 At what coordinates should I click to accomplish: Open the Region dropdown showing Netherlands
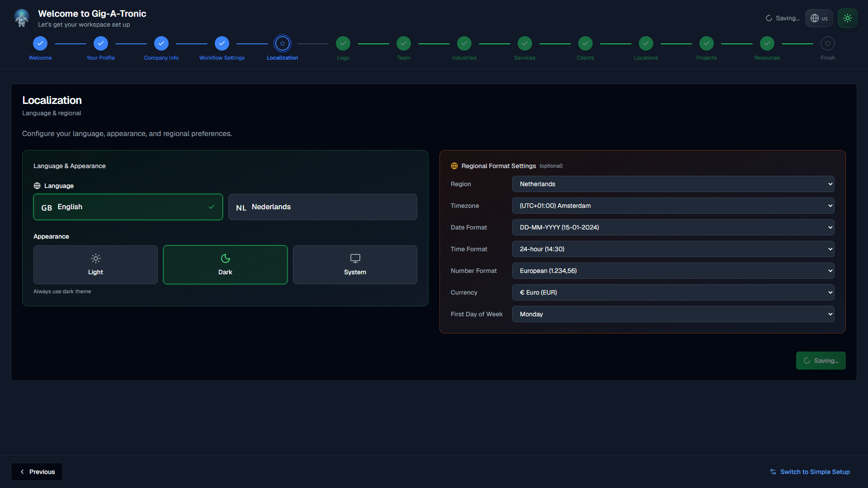tap(673, 184)
